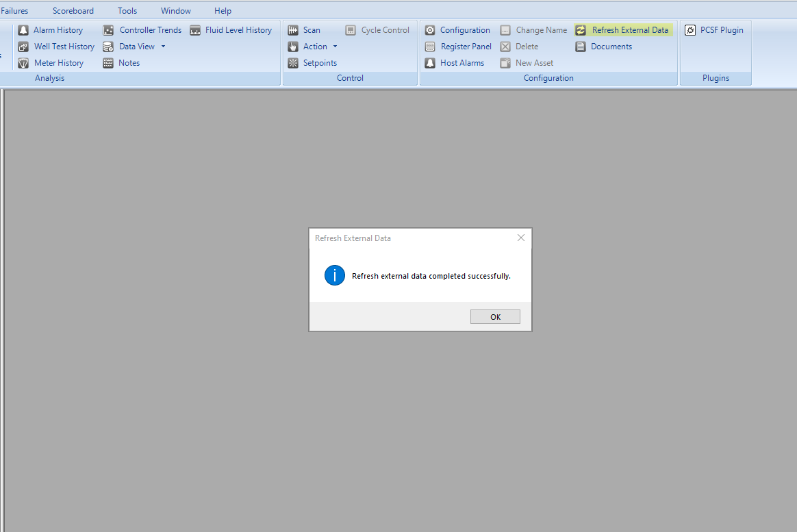Open the Configuration gear icon

(x=430, y=31)
